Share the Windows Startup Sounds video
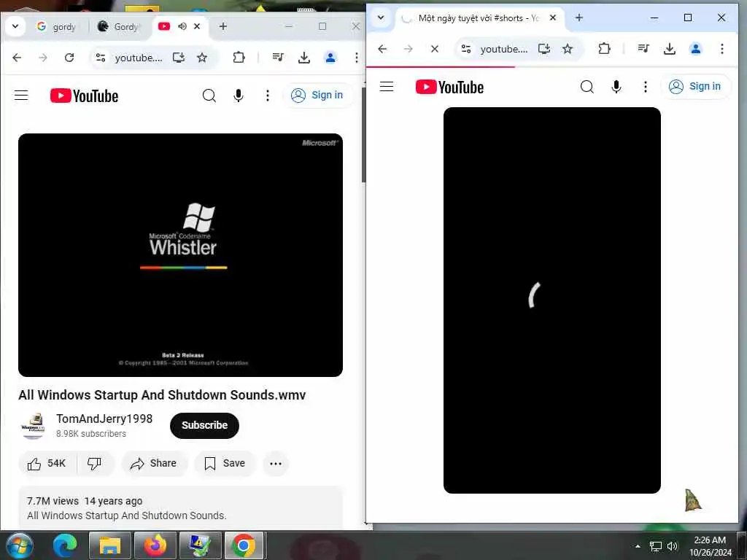The image size is (747, 560). click(x=155, y=463)
